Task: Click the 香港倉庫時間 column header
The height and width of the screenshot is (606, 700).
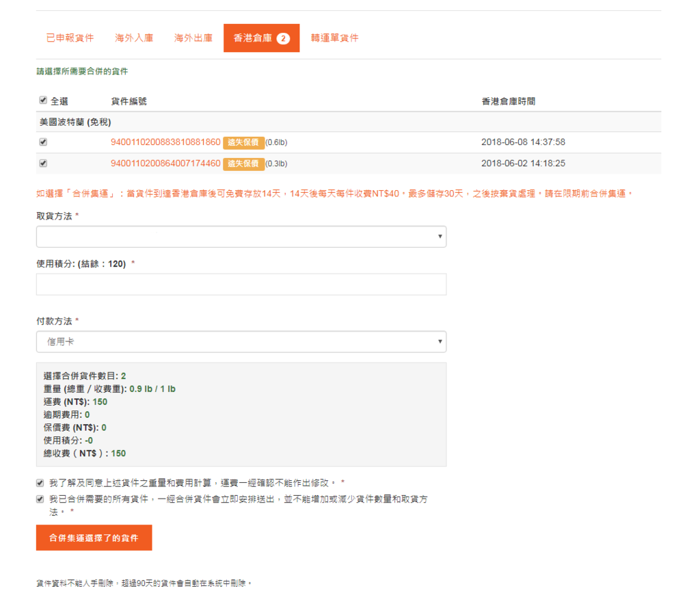Action: (508, 101)
